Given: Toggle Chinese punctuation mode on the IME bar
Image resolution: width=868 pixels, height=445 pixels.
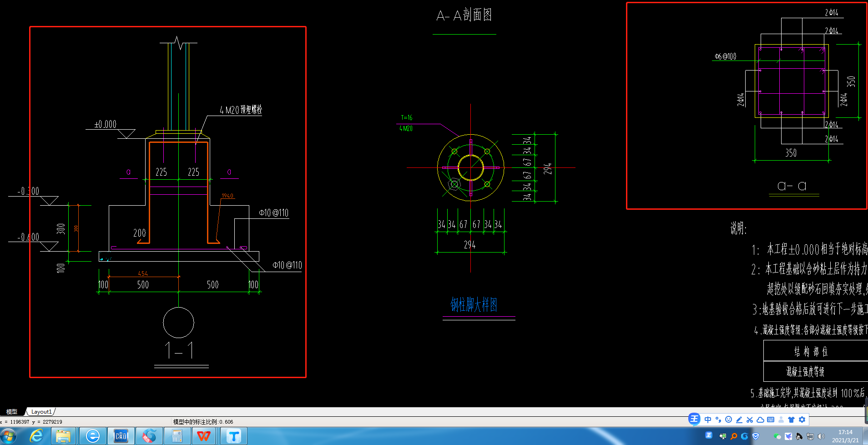Looking at the screenshot, I should [718, 420].
